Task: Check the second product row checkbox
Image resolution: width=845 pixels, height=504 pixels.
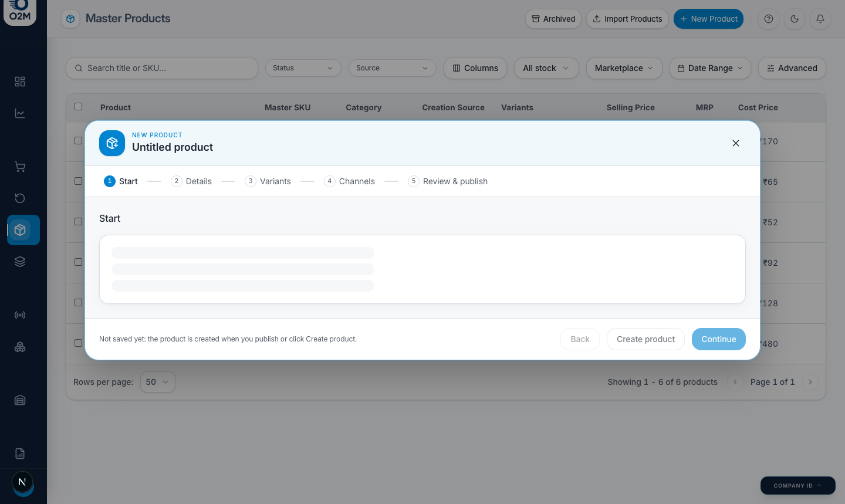Action: [78, 181]
